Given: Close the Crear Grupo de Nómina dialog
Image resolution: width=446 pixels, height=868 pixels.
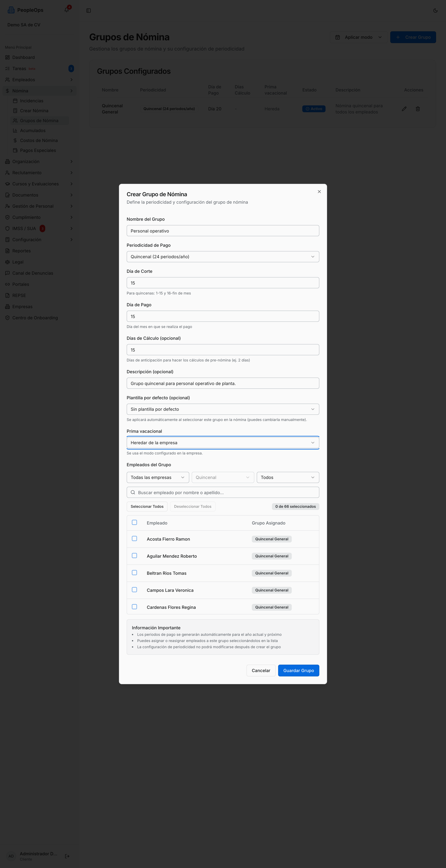Looking at the screenshot, I should (319, 192).
